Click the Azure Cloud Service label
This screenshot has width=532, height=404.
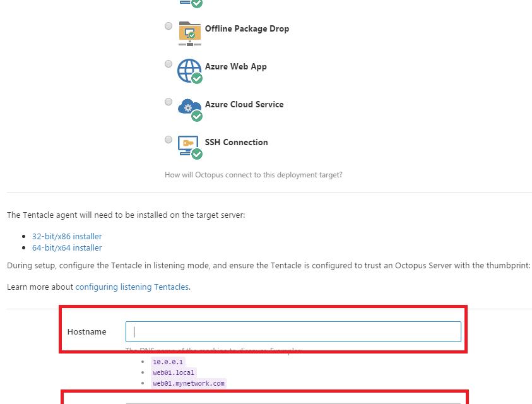coord(244,105)
